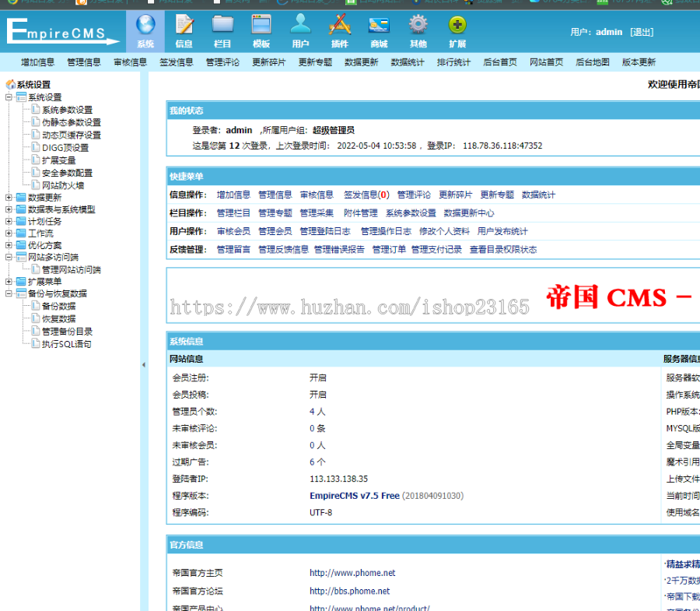Open 伪静态参数设置 tree item

(x=72, y=122)
